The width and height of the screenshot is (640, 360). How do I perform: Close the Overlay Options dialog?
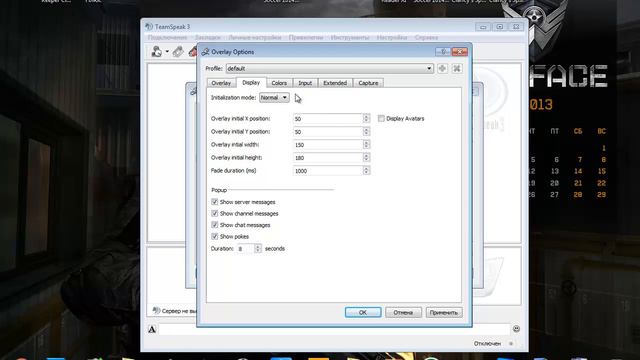460,52
